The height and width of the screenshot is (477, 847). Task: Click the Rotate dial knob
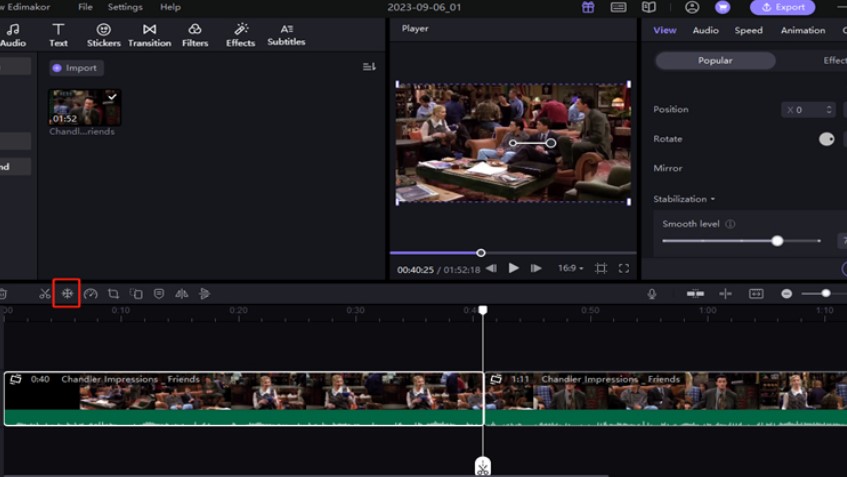coord(826,139)
